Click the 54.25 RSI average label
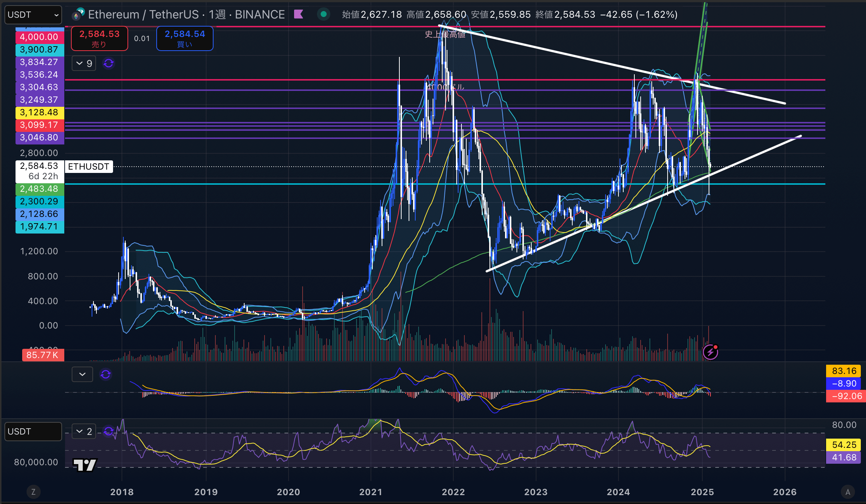 point(844,445)
